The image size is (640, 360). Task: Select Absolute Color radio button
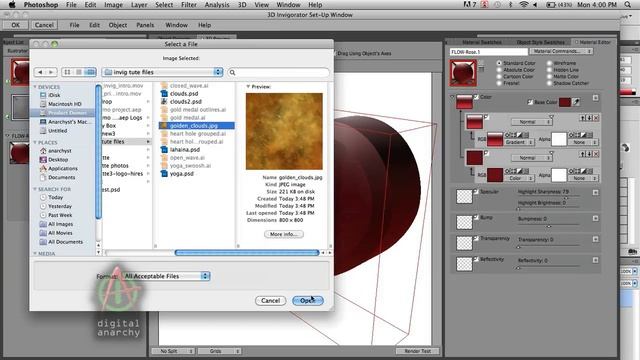pyautogui.click(x=499, y=70)
